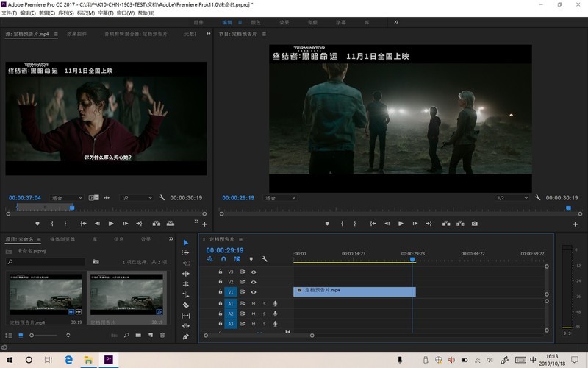Delete selected item with project panel trash icon

[x=162, y=336]
